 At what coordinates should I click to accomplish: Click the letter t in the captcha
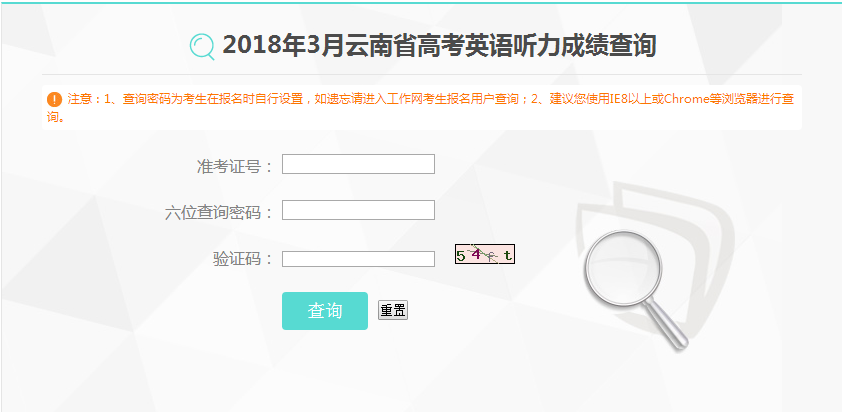pos(506,256)
